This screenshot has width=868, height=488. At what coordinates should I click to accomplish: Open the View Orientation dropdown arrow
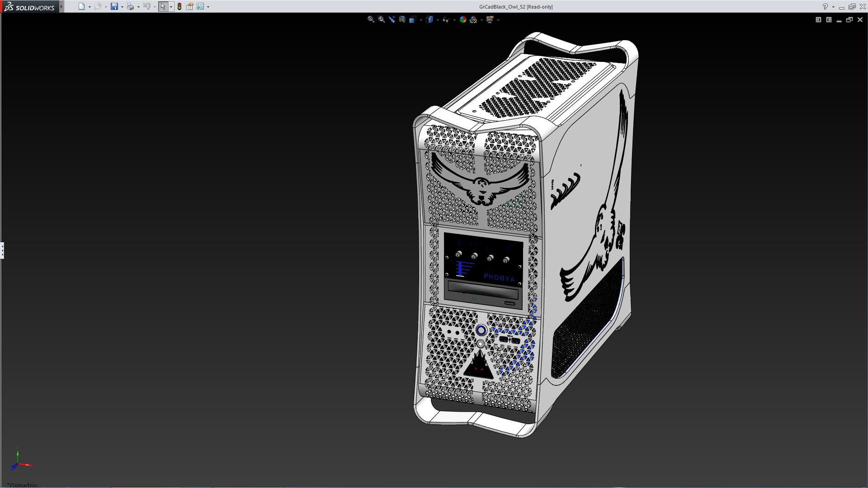point(421,20)
